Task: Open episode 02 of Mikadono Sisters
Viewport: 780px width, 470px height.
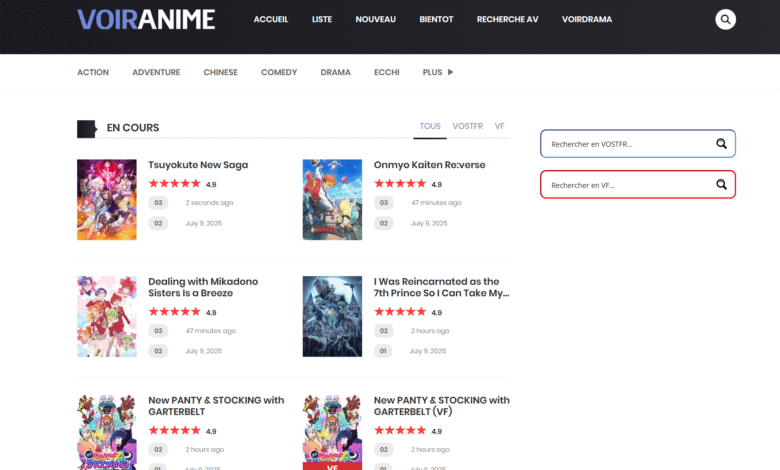Action: (x=158, y=351)
